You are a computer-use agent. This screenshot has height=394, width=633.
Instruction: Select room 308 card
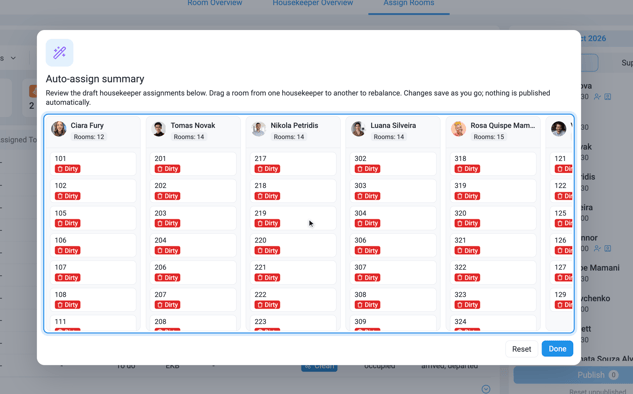(393, 300)
